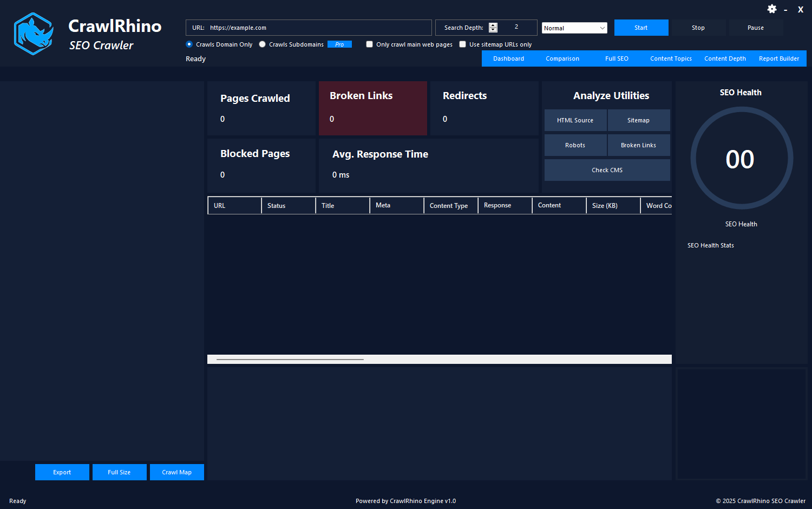Open the Broken Links analyzer utility
The height and width of the screenshot is (509, 812).
click(x=639, y=145)
